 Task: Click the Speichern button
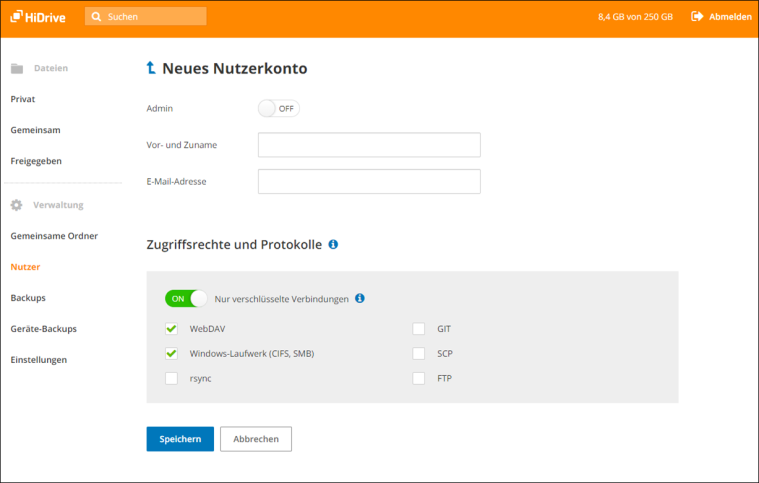pyautogui.click(x=180, y=439)
